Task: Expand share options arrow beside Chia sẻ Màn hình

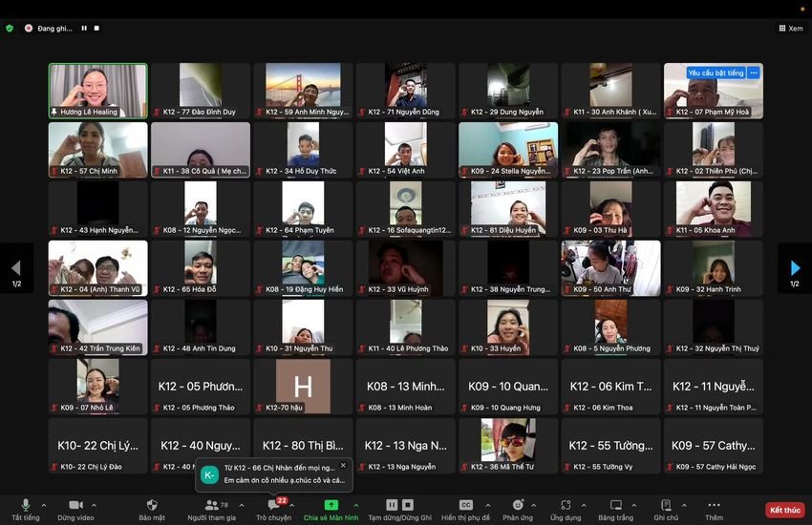Action: click(x=356, y=504)
